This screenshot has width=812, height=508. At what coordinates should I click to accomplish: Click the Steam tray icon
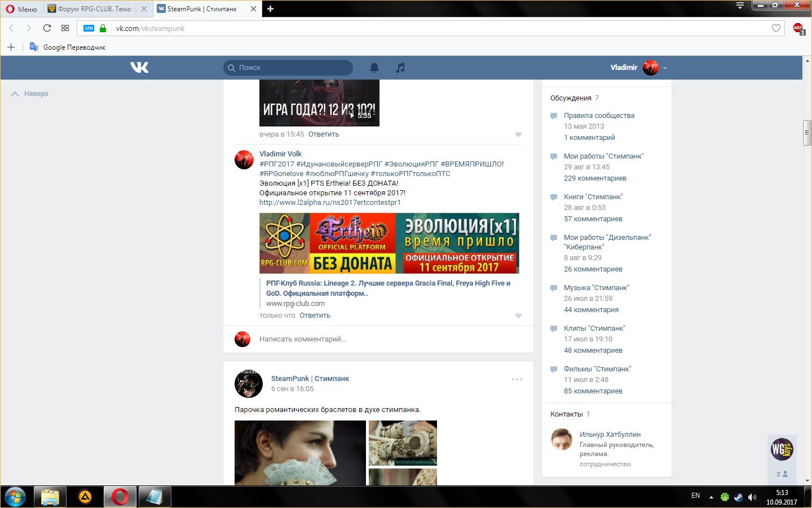(738, 497)
